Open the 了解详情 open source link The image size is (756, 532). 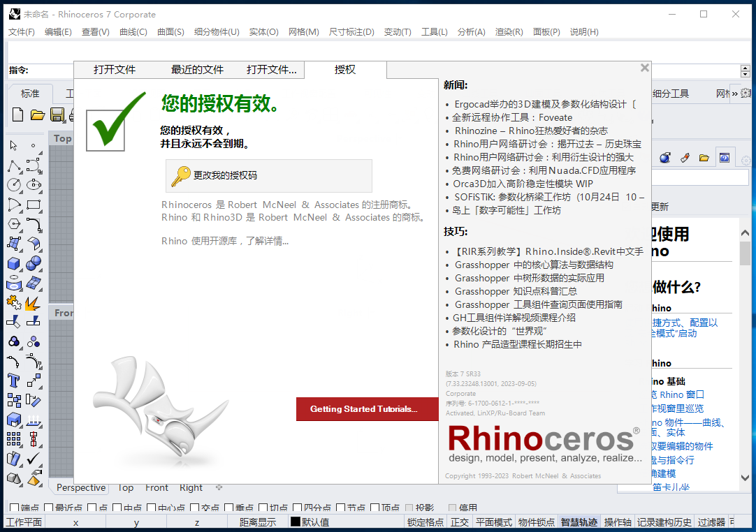tap(267, 241)
